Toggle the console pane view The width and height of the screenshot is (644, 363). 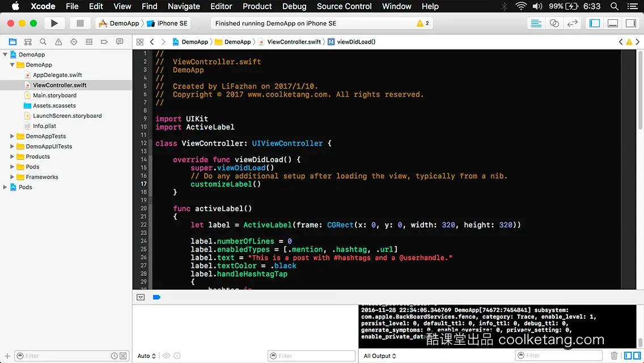click(x=637, y=356)
